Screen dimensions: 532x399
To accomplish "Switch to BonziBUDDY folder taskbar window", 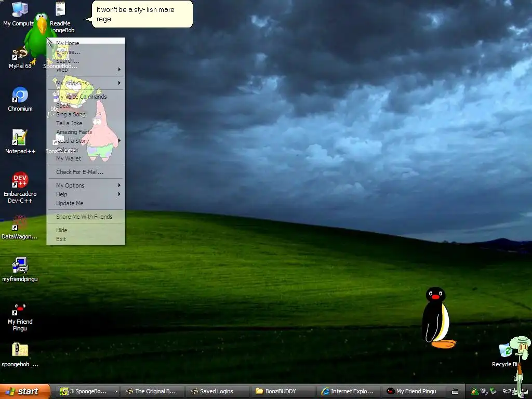I will [282, 391].
